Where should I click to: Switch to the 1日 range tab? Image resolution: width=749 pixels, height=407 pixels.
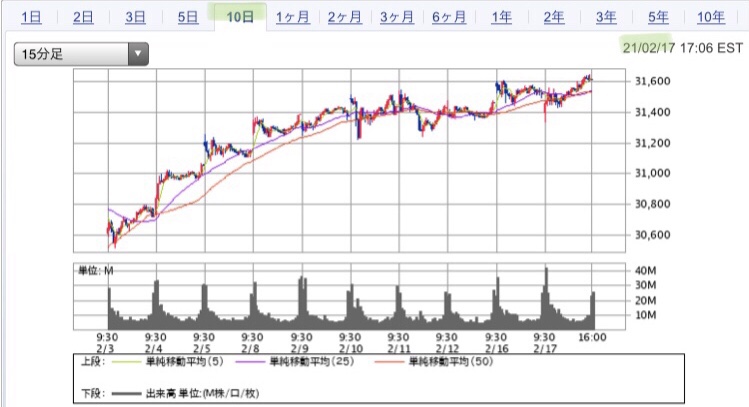pos(31,18)
